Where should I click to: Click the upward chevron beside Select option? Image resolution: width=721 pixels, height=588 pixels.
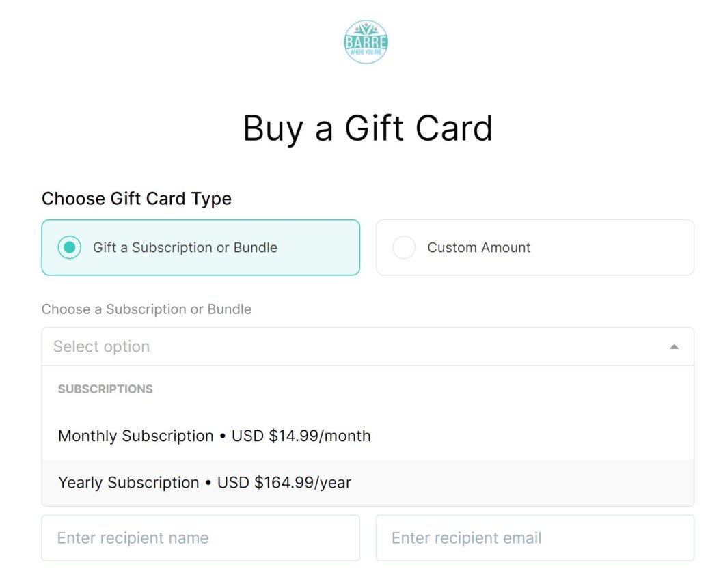674,346
